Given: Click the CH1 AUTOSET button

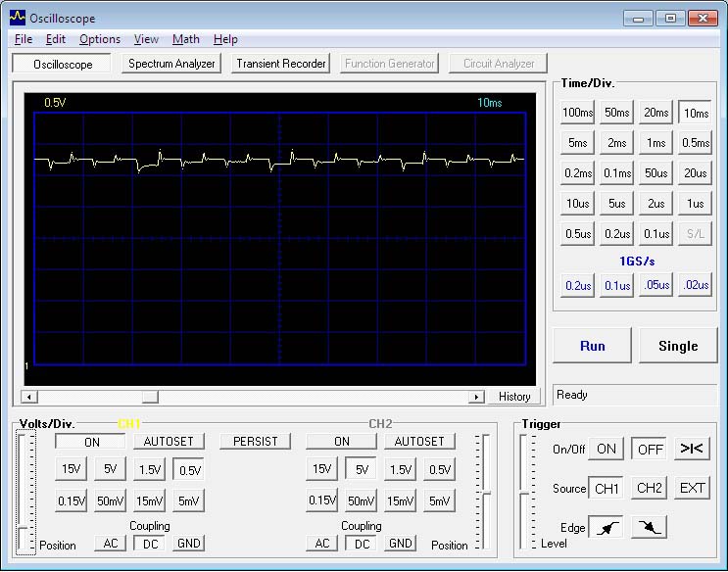Looking at the screenshot, I should click(169, 442).
